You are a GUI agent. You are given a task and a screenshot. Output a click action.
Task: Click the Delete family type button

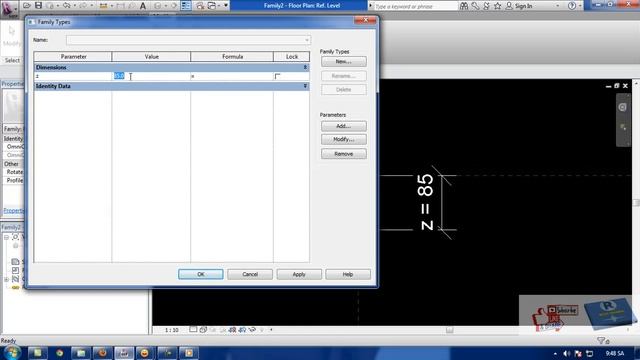click(344, 90)
